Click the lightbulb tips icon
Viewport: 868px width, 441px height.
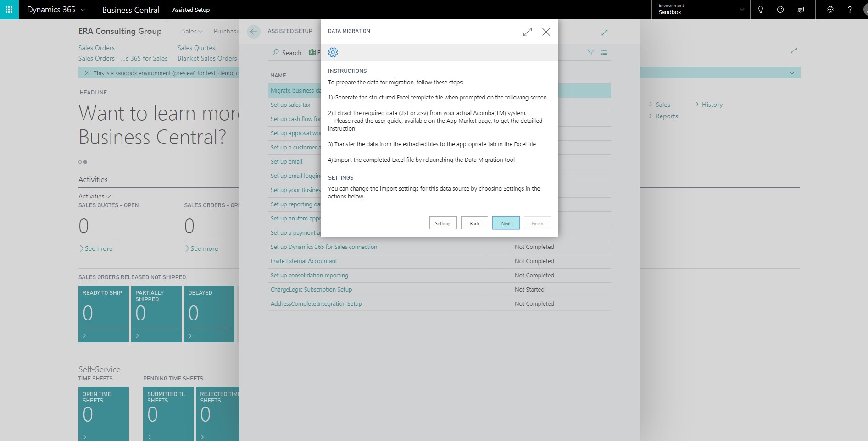click(760, 10)
